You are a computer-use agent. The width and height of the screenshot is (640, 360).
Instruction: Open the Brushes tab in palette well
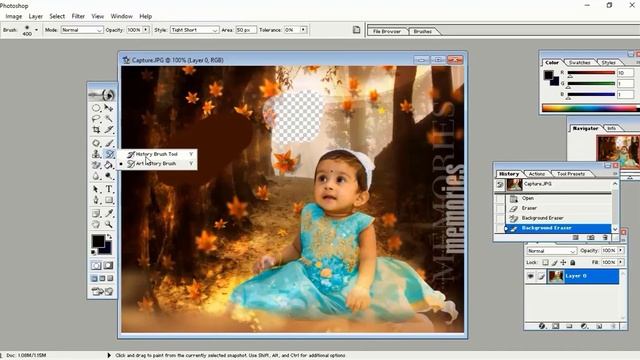point(422,31)
